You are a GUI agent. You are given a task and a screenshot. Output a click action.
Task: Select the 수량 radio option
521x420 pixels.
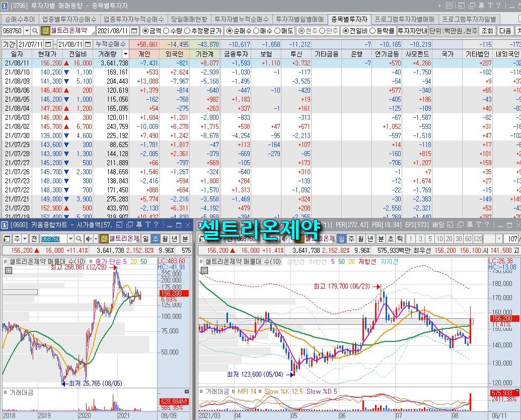pyautogui.click(x=166, y=31)
